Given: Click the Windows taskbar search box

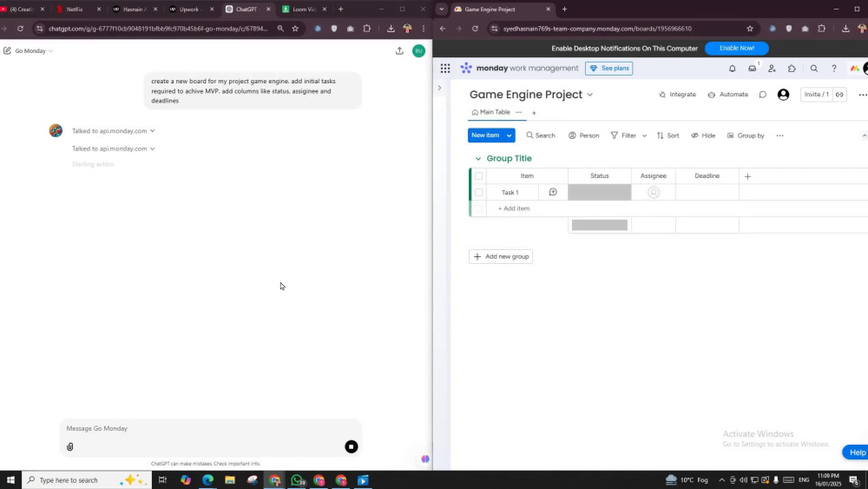Looking at the screenshot, I should [x=86, y=480].
